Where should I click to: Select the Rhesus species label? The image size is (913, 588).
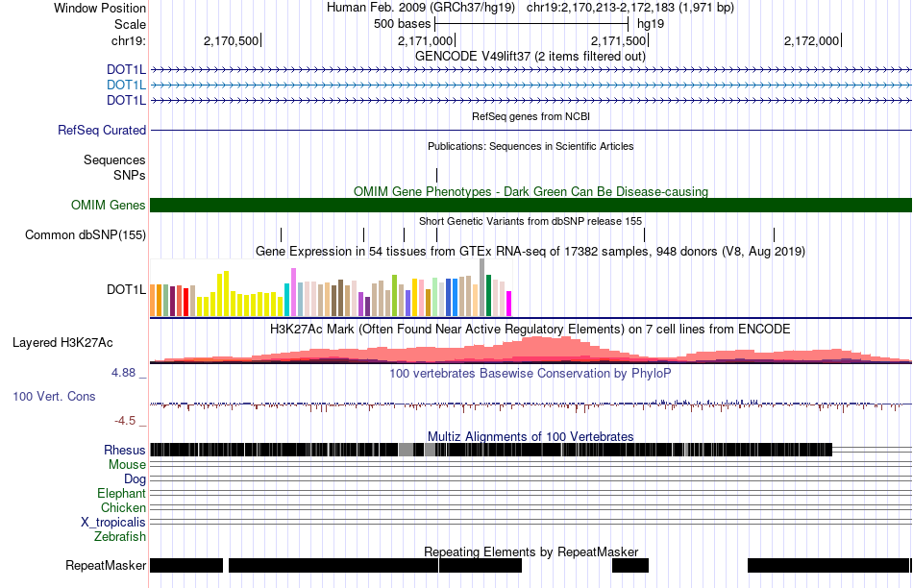coord(125,450)
